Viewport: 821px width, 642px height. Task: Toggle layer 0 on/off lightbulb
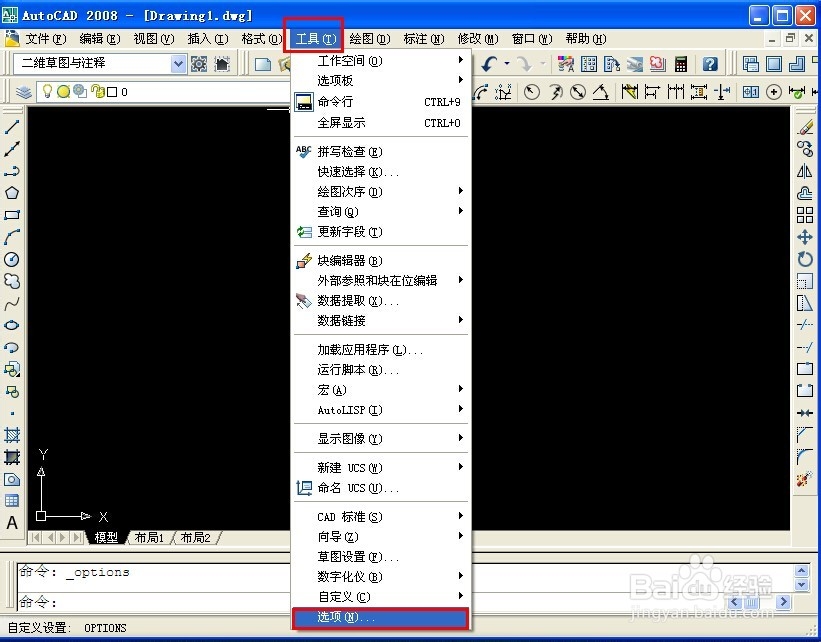(48, 91)
